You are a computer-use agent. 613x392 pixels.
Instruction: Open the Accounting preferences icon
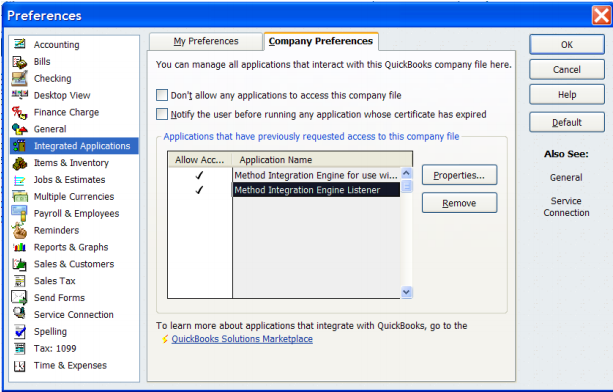click(x=19, y=44)
